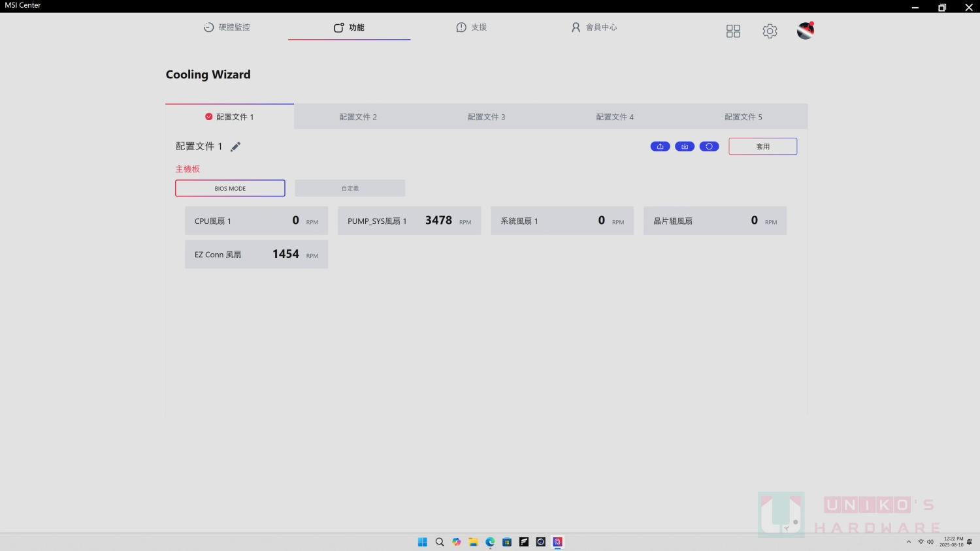Open the Wi-Fi network tray icon
The image size is (980, 551).
point(921,542)
